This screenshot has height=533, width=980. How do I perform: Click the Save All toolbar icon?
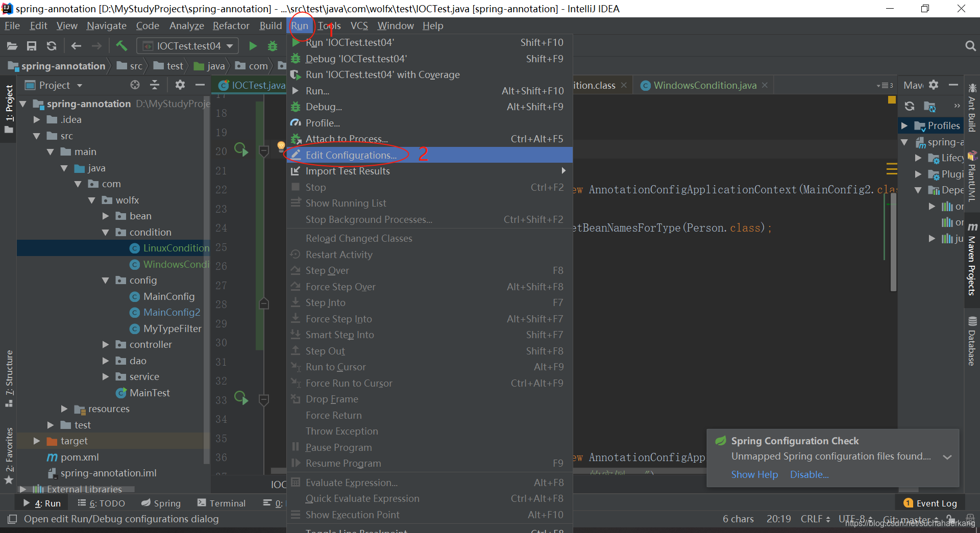(32, 46)
